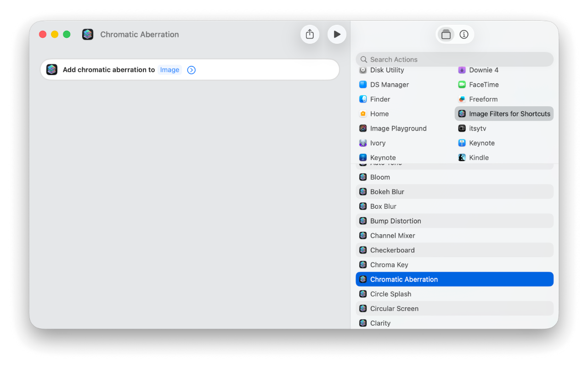Add the Bump Distortion action

tap(454, 221)
